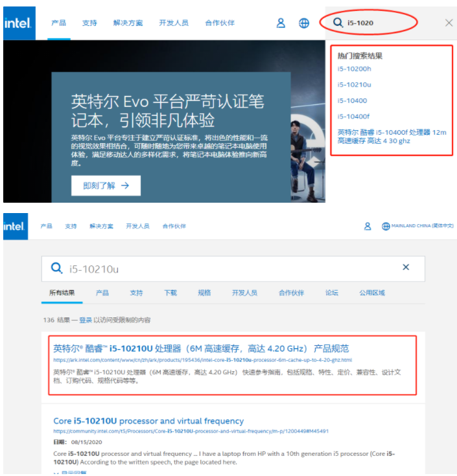Screen dimensions: 457x476
Task: Click the magnifier icon beside the i5-1020 query
Action: point(337,23)
